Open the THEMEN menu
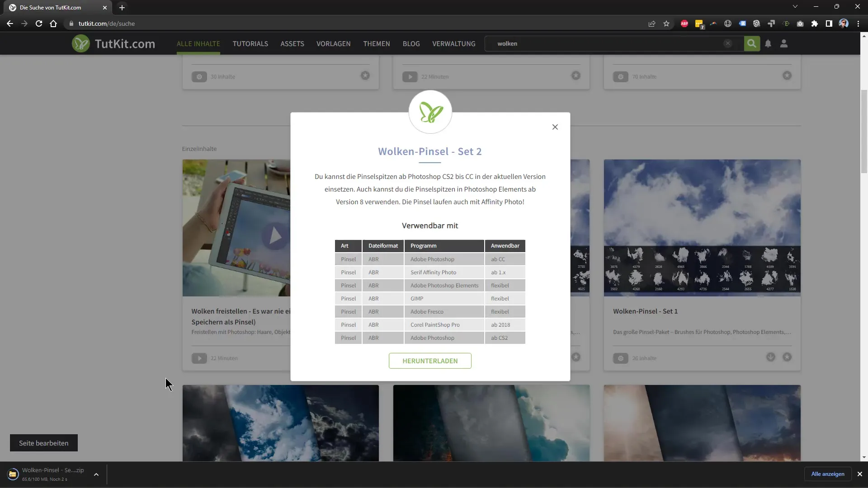This screenshot has height=488, width=868. coord(376,43)
